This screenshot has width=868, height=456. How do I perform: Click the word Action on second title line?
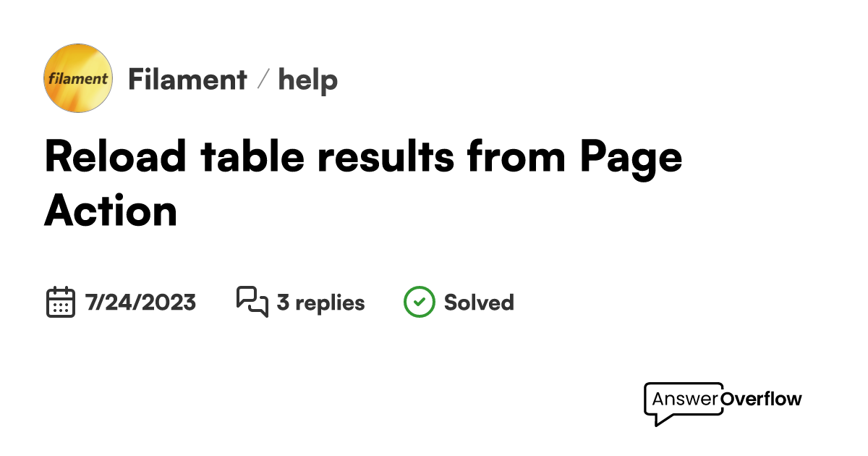pos(111,211)
